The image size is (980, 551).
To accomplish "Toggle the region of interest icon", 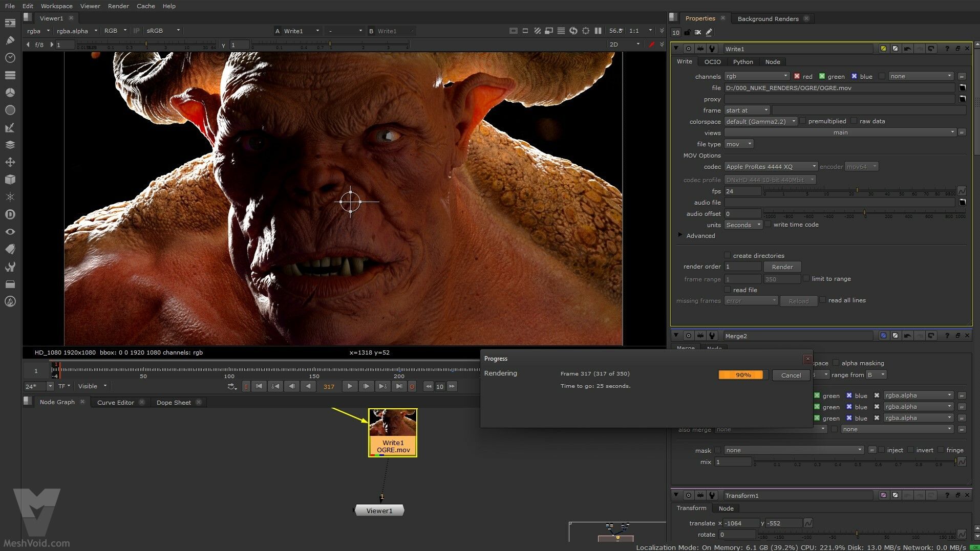I will click(x=586, y=31).
